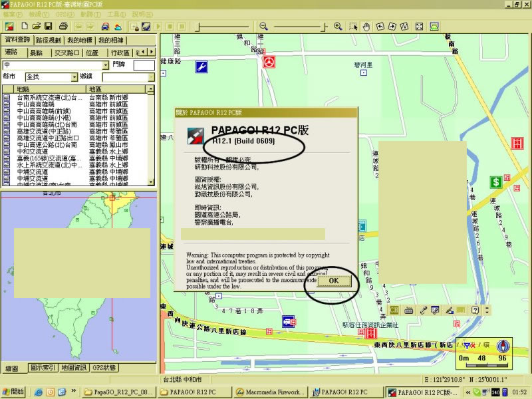Click the keyboard icon on IME bar

pyautogui.click(x=409, y=310)
